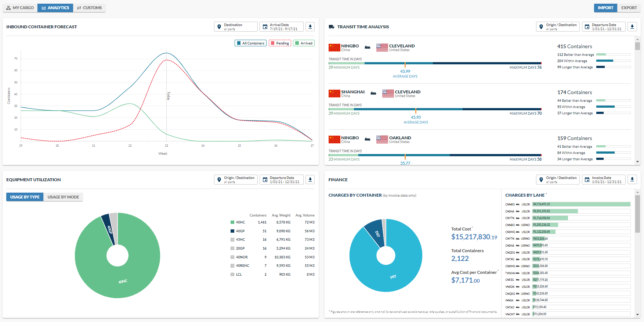Click ship icon between Ningbo and Oakland
Screen dimensions: 644x322
(x=368, y=139)
